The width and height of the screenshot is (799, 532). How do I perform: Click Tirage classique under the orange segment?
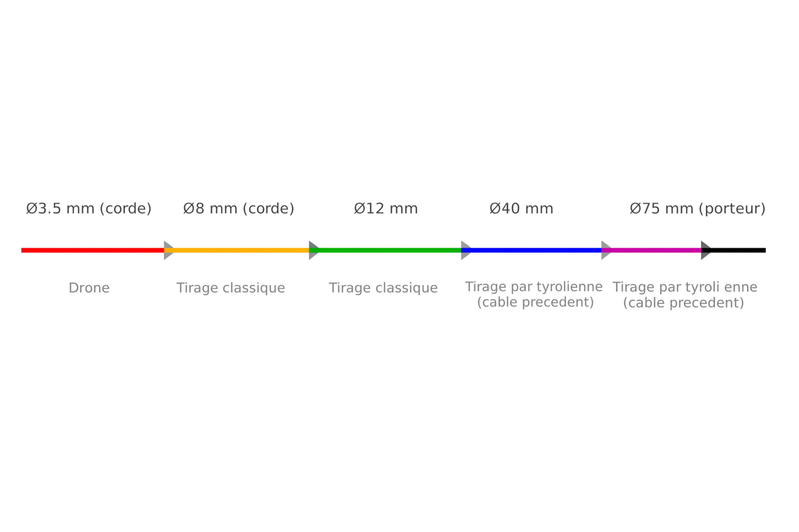point(231,288)
